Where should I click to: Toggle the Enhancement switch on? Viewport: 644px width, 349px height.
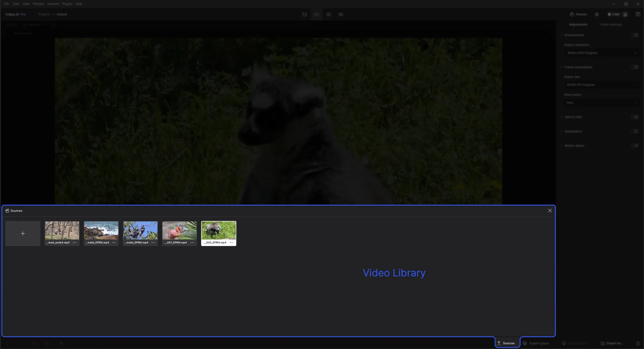click(x=635, y=35)
